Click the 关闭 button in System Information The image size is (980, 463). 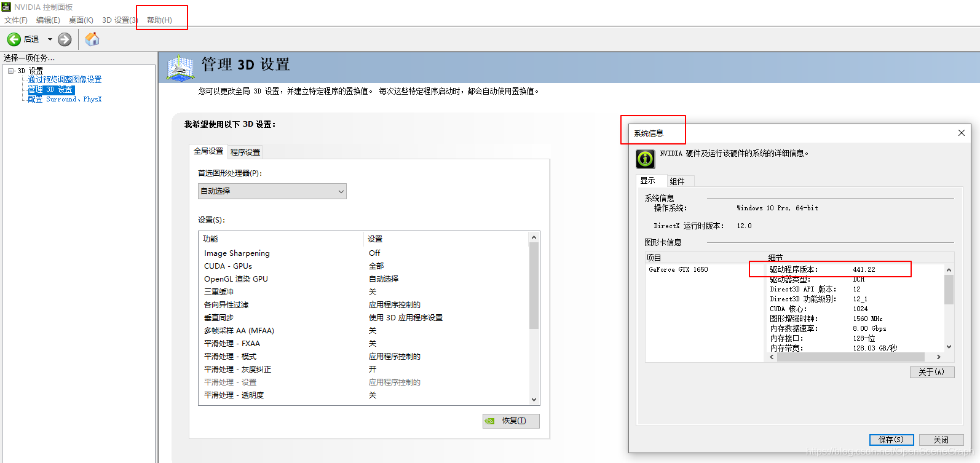(x=941, y=440)
